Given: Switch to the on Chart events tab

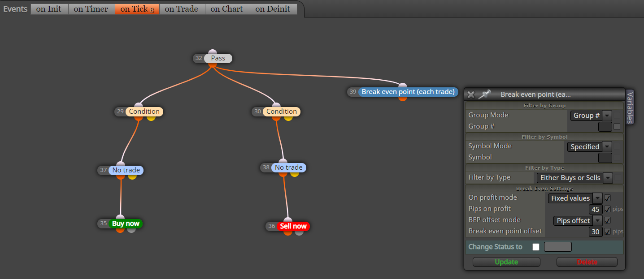Looking at the screenshot, I should point(227,9).
